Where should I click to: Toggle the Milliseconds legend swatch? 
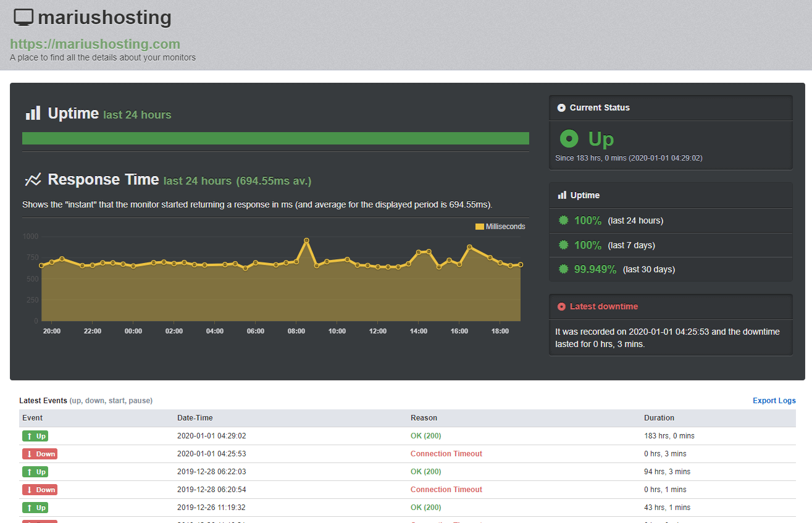click(x=479, y=227)
